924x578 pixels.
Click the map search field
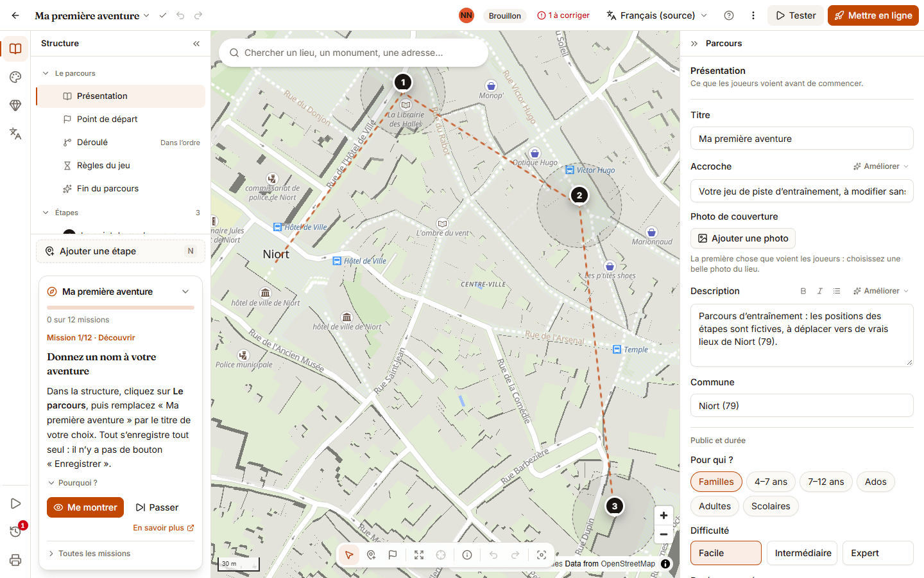354,53
